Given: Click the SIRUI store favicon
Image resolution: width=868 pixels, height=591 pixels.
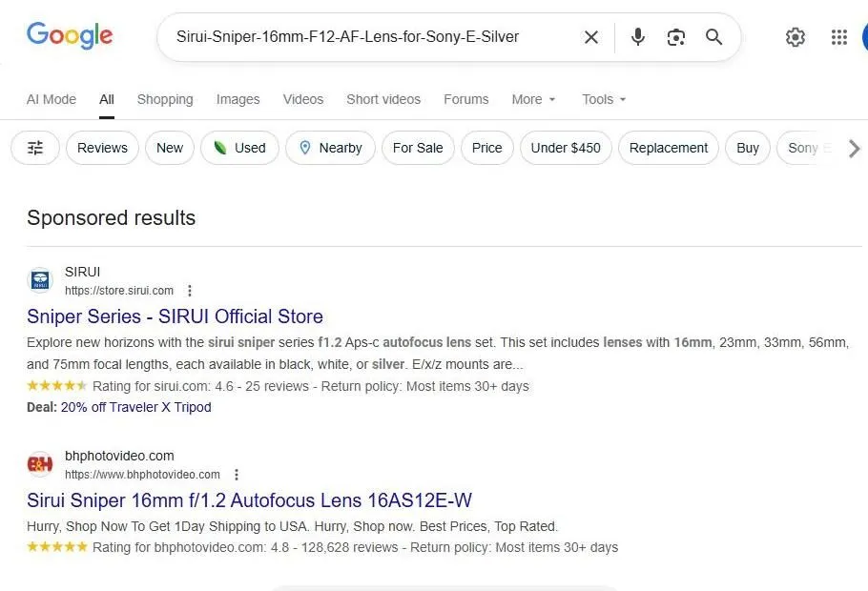Looking at the screenshot, I should 39,279.
